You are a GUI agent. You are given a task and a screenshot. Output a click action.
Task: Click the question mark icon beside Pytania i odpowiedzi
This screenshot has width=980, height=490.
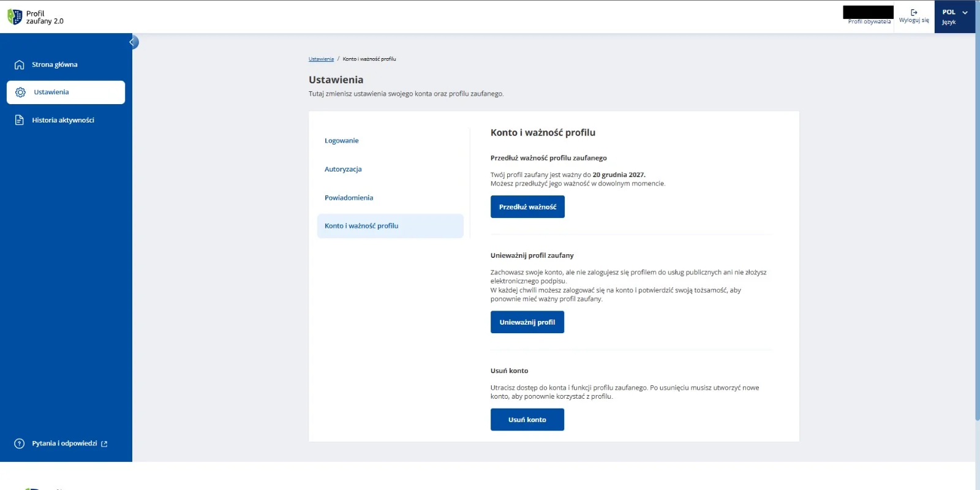click(x=20, y=443)
